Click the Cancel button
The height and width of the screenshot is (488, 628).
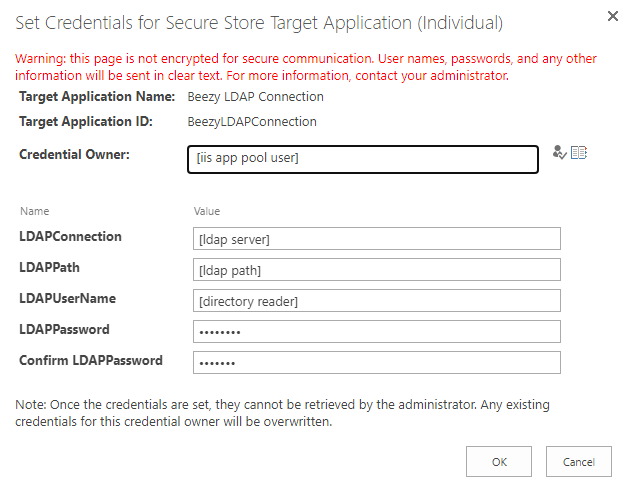tap(579, 462)
